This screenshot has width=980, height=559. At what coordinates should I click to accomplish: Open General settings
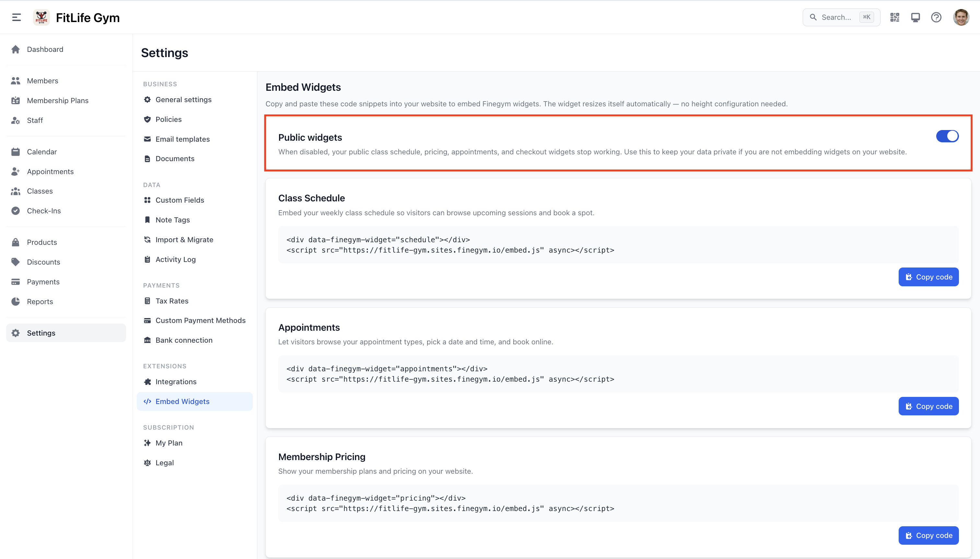195,100
